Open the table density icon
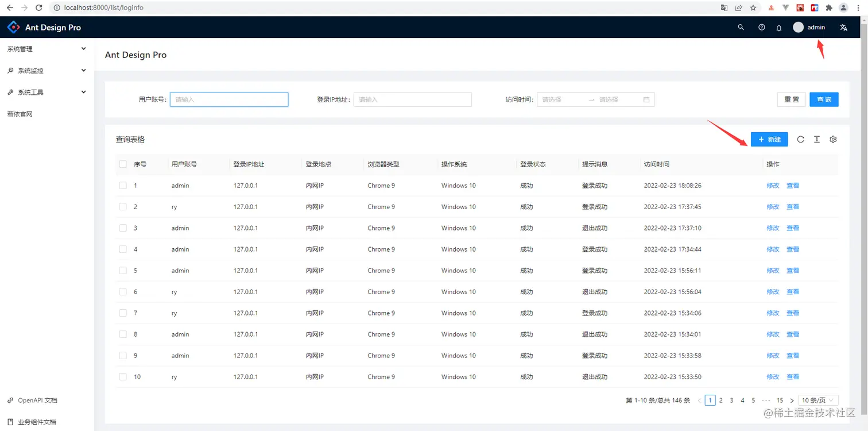This screenshot has height=431, width=868. (816, 139)
